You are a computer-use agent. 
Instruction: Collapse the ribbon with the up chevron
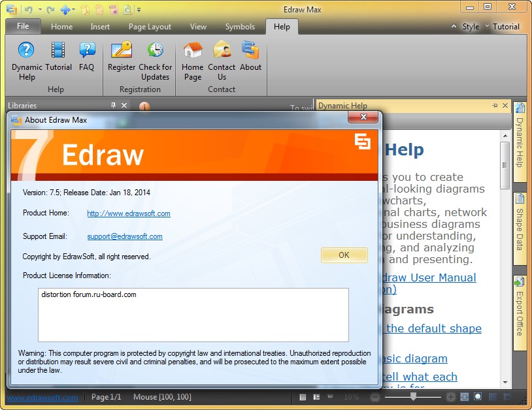point(454,26)
